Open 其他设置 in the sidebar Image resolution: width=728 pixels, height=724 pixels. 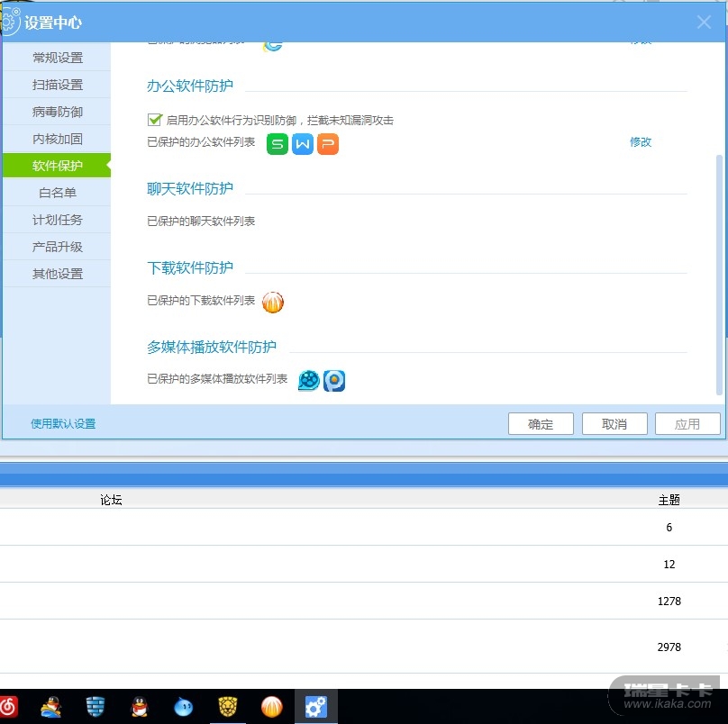pos(57,274)
